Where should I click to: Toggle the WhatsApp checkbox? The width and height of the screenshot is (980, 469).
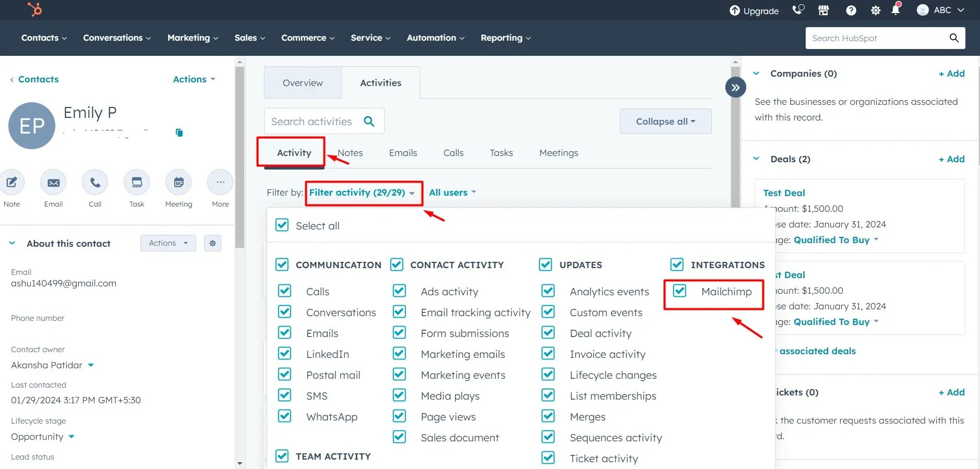coord(284,416)
